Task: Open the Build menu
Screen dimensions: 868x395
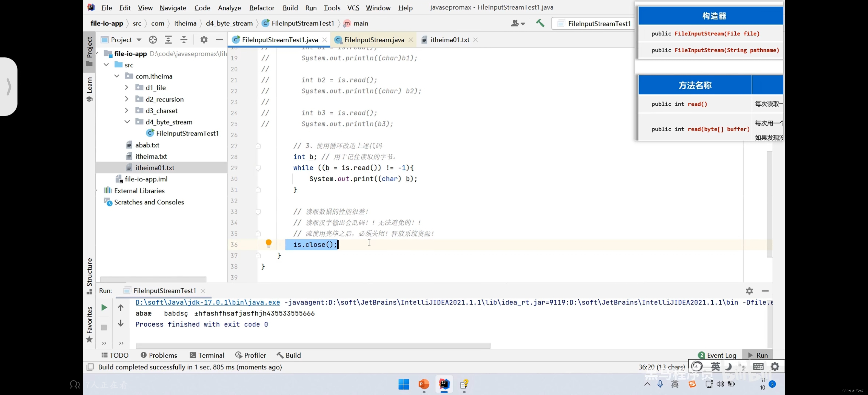Action: tap(290, 8)
